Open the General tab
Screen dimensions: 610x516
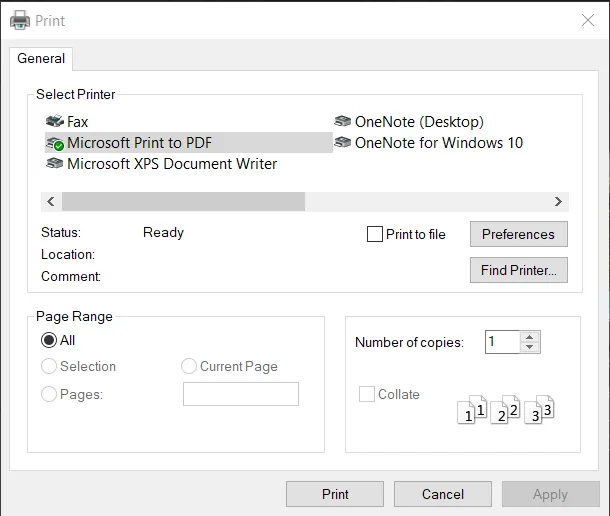pos(41,59)
